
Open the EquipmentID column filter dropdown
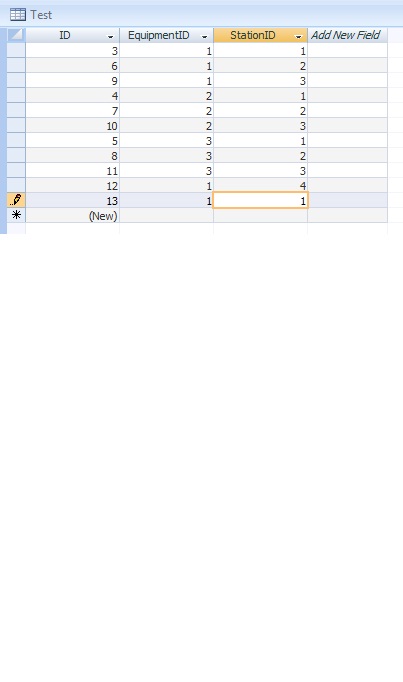point(204,37)
